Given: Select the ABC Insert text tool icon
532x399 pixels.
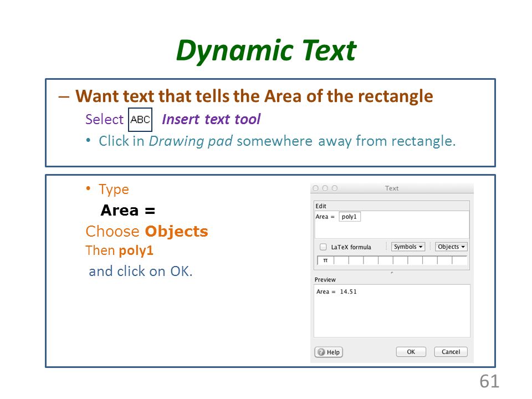Looking at the screenshot, I should 140,120.
